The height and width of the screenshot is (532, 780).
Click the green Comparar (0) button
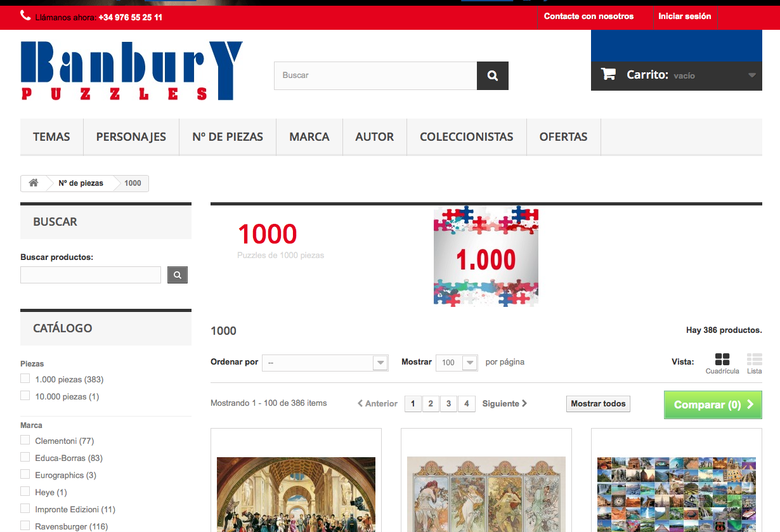point(713,405)
